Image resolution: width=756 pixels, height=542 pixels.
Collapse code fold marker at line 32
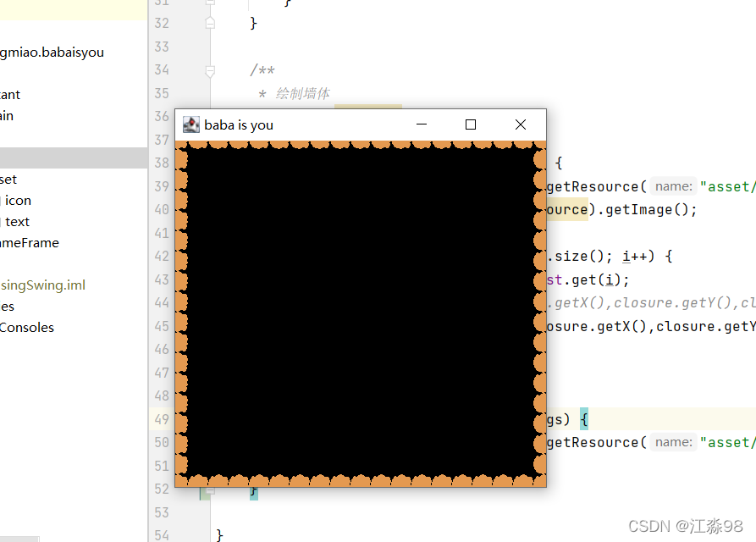(210, 23)
